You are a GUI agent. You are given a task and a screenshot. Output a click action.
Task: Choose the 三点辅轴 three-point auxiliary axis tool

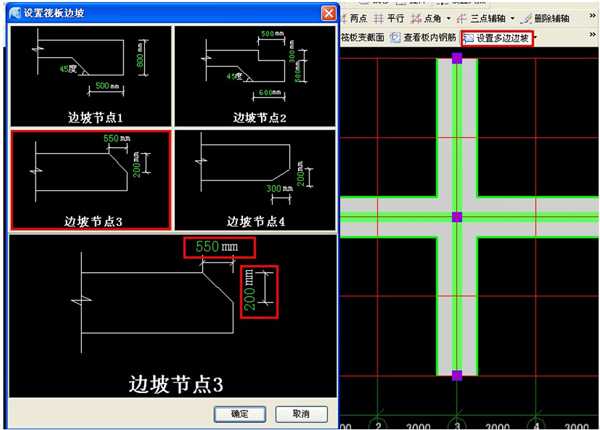tap(481, 18)
